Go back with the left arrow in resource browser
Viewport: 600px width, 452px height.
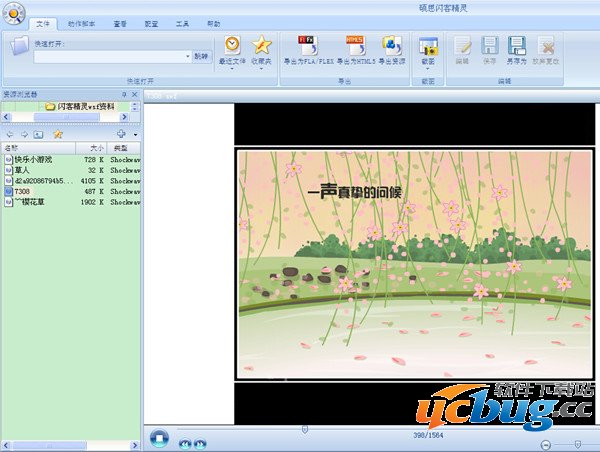(x=10, y=134)
